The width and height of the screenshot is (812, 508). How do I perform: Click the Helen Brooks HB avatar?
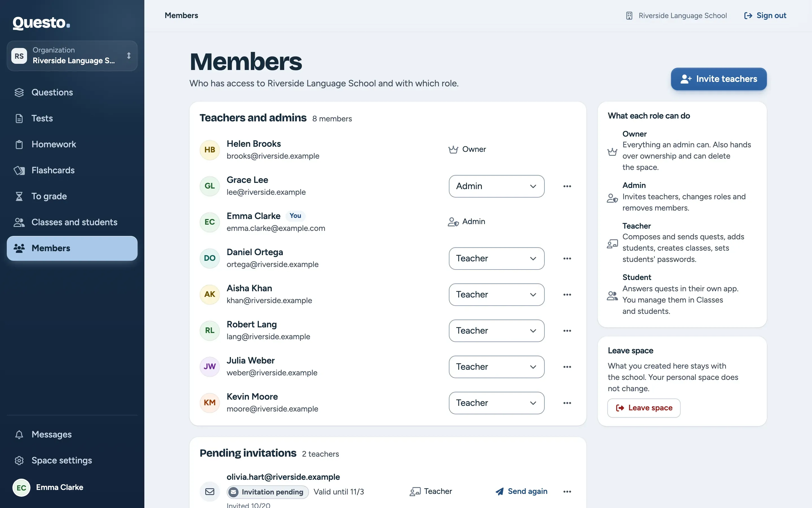tap(210, 150)
